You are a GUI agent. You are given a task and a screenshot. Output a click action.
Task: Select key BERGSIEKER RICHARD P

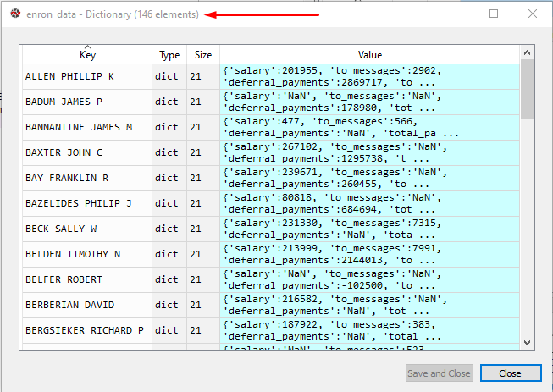point(87,330)
